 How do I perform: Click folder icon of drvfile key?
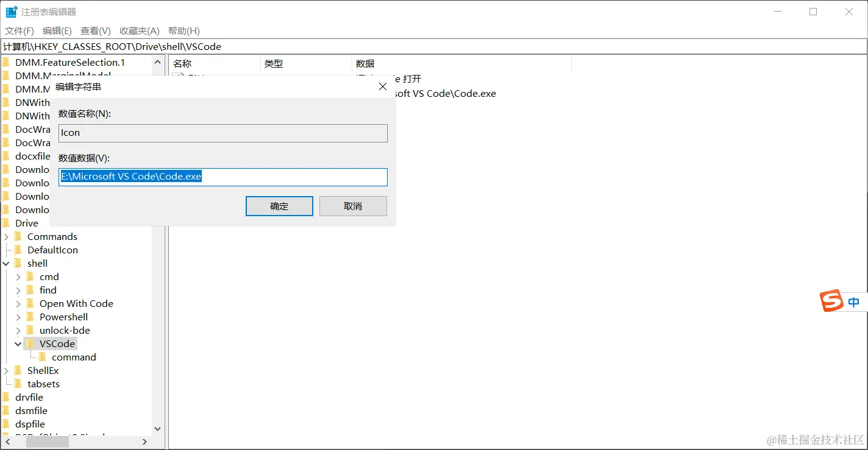click(6, 397)
